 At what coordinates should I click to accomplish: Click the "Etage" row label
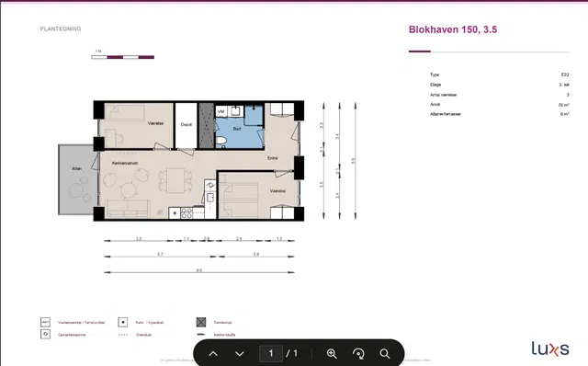(435, 85)
